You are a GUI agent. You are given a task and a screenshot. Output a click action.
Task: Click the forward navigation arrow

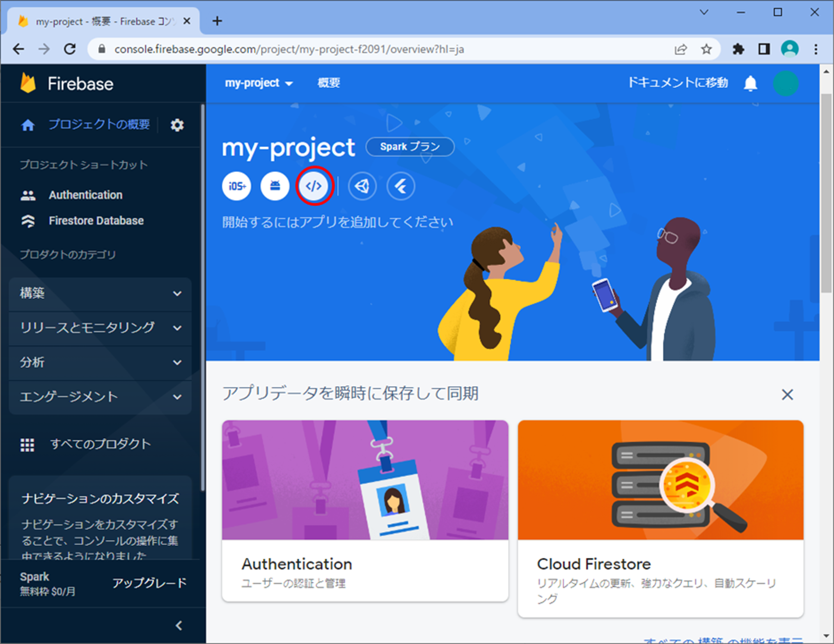tap(44, 49)
